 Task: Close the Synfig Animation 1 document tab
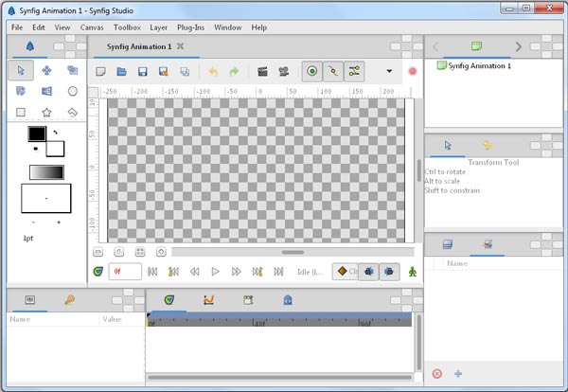click(x=180, y=46)
